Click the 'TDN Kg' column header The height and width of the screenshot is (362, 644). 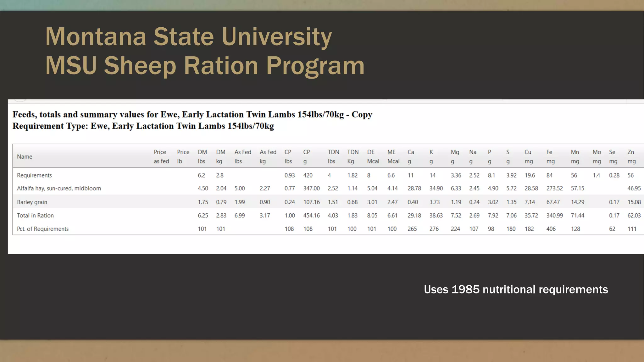point(353,156)
